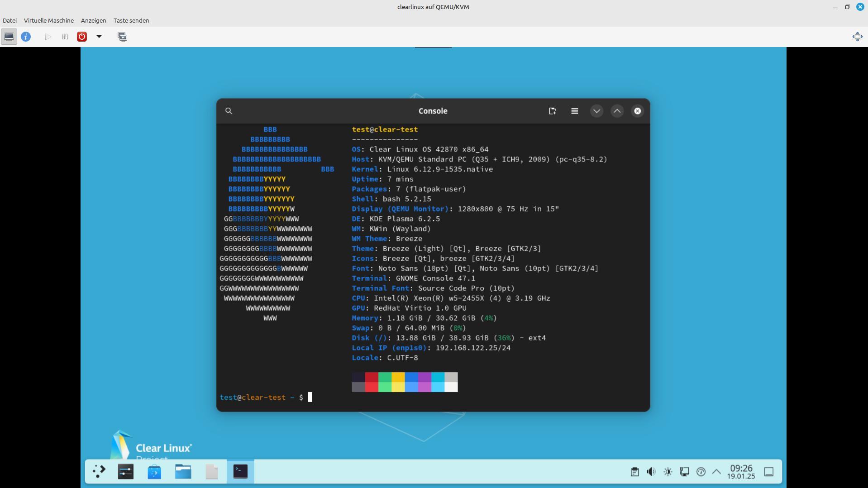Screen dimensions: 868x488
Task: Expand the shutdown options dropdown arrow
Action: click(x=99, y=37)
